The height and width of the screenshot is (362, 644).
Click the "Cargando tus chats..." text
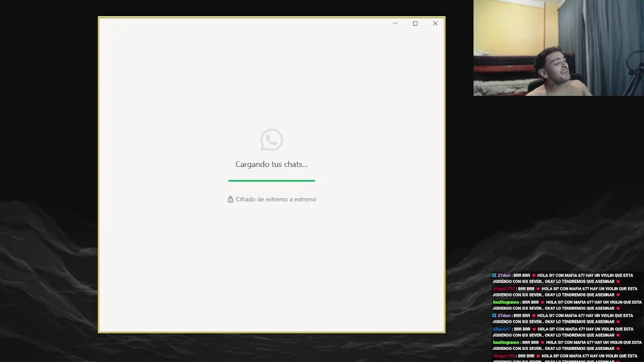click(x=272, y=164)
